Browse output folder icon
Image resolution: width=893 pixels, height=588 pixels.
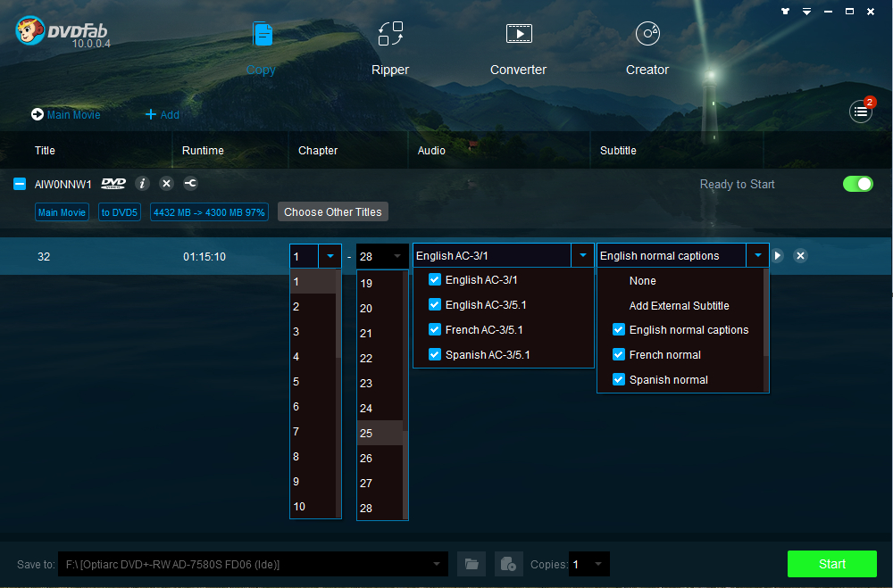click(x=472, y=564)
